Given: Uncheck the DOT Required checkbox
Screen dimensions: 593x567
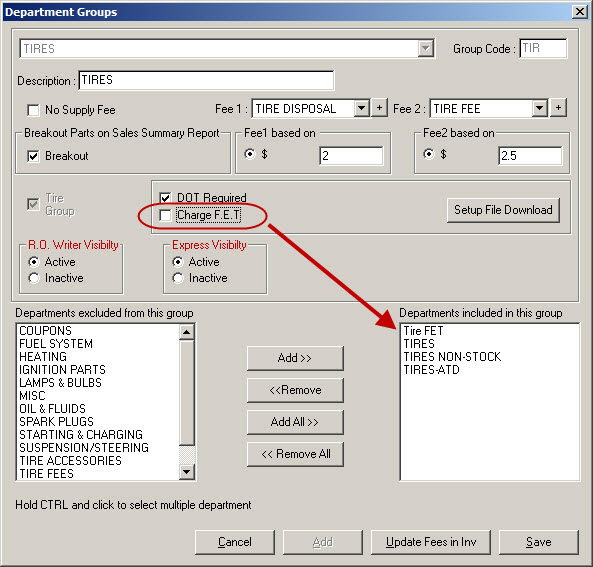Looking at the screenshot, I should [165, 198].
